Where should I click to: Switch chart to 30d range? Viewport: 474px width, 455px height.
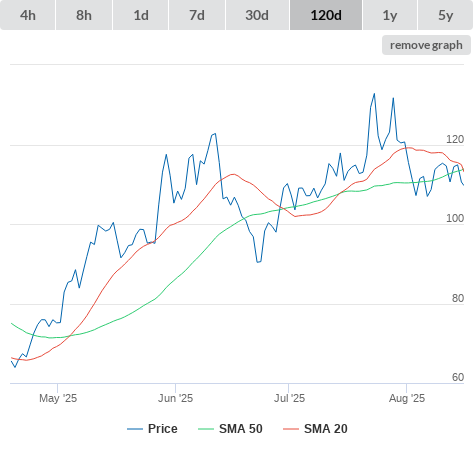[x=257, y=15]
